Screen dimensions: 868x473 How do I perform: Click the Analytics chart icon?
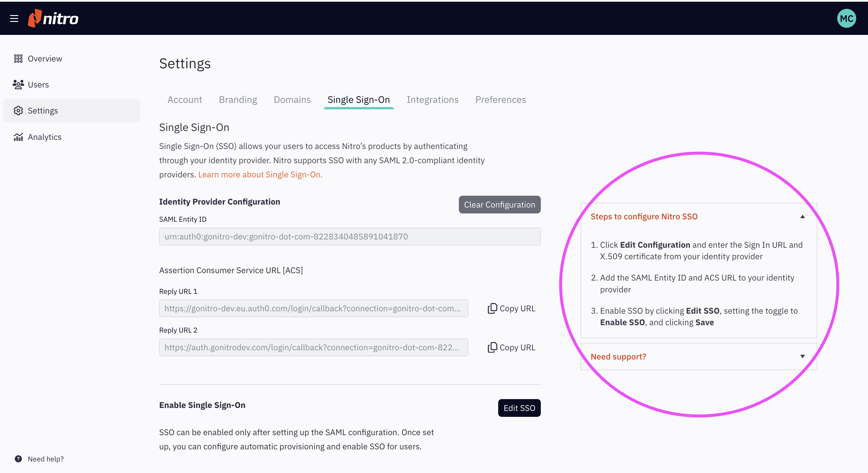[18, 137]
